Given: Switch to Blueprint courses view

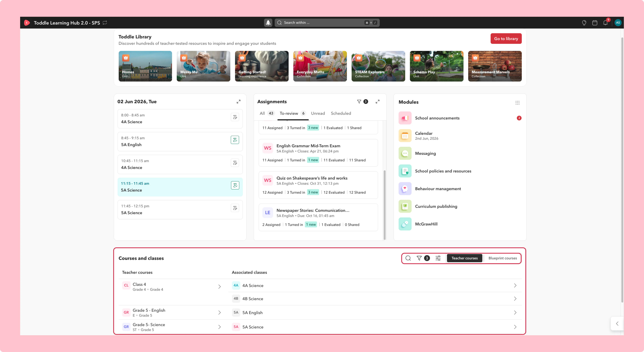Looking at the screenshot, I should point(502,258).
